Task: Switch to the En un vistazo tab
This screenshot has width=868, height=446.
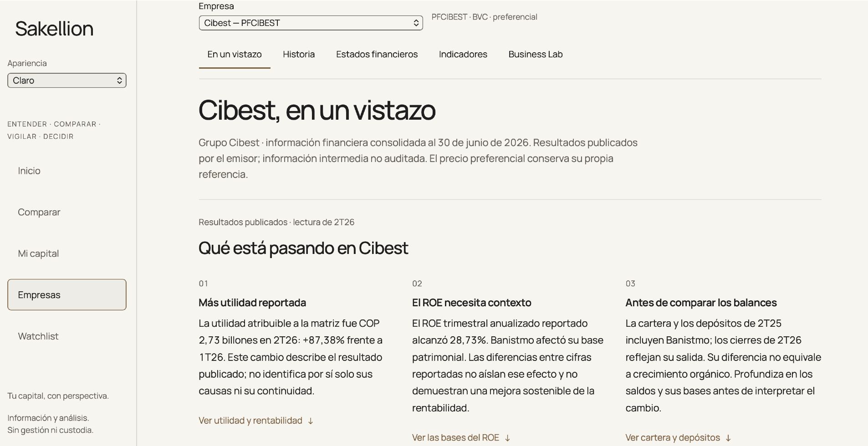Action: click(x=235, y=55)
